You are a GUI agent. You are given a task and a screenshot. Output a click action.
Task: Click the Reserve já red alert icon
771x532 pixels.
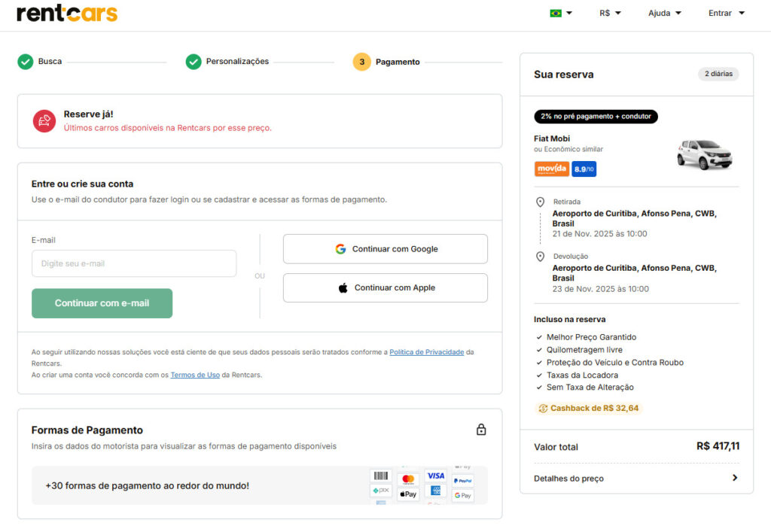point(44,121)
